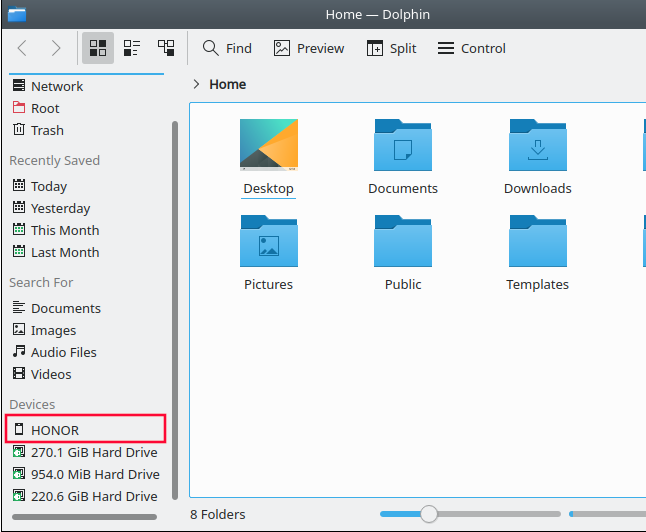Image resolution: width=646 pixels, height=532 pixels.
Task: Show files saved This Month
Action: pos(86,230)
